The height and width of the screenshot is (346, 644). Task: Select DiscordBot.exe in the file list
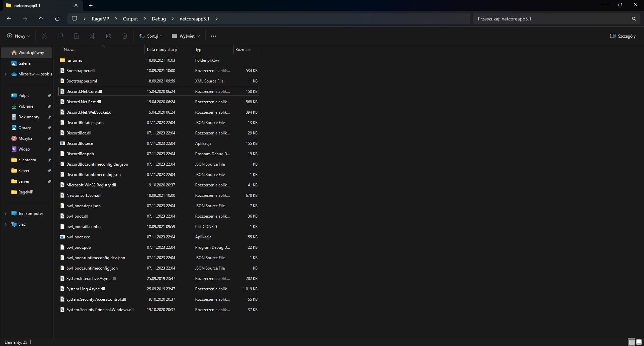tap(79, 143)
